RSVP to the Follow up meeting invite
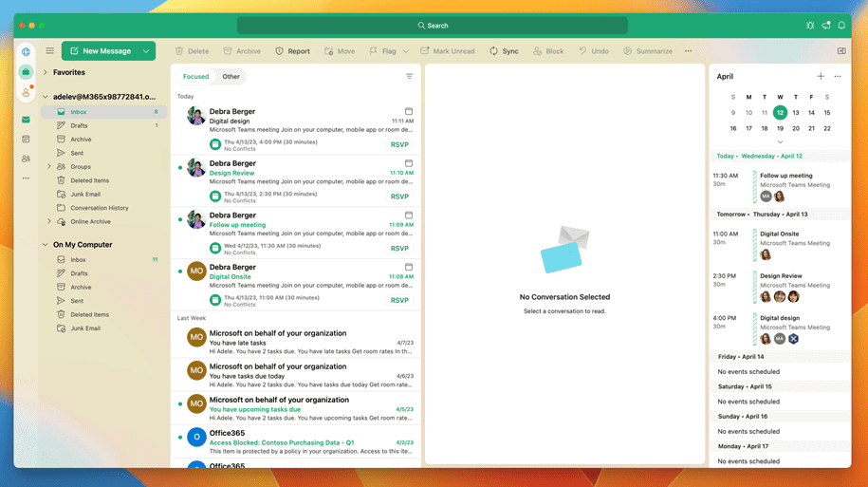This screenshot has height=487, width=868. [399, 248]
